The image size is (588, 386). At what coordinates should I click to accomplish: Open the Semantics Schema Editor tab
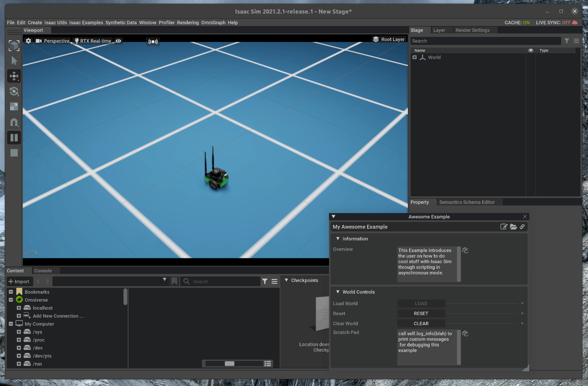467,202
